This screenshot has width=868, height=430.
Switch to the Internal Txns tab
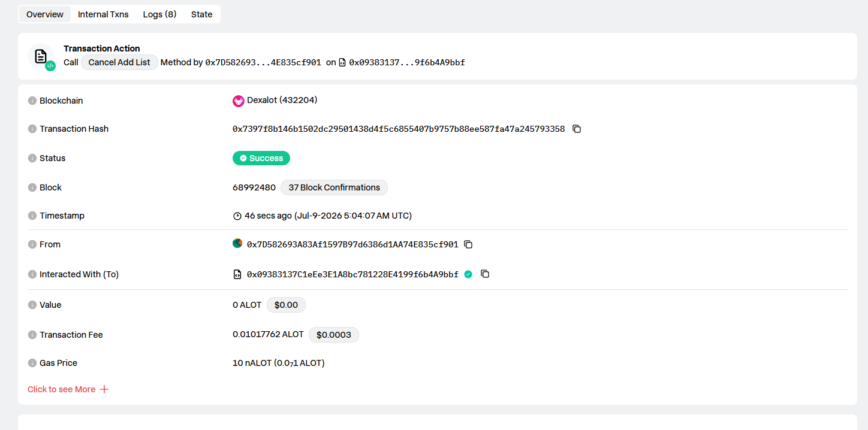tap(103, 14)
